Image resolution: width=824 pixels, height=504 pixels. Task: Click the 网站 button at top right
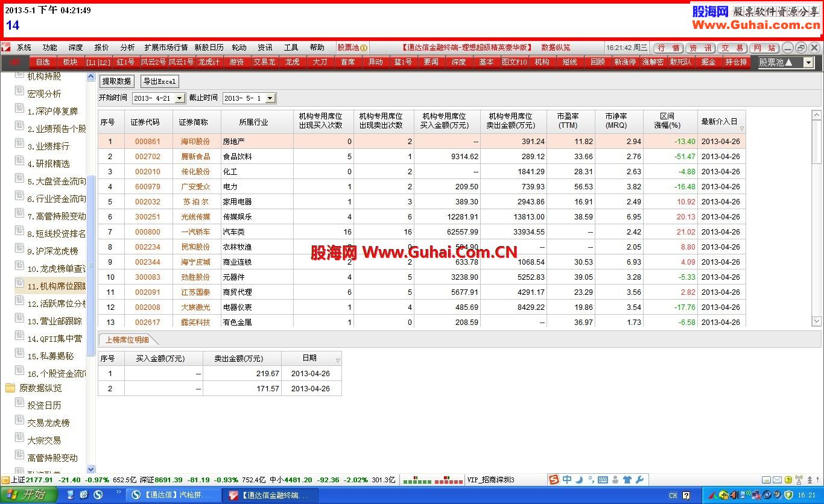764,48
